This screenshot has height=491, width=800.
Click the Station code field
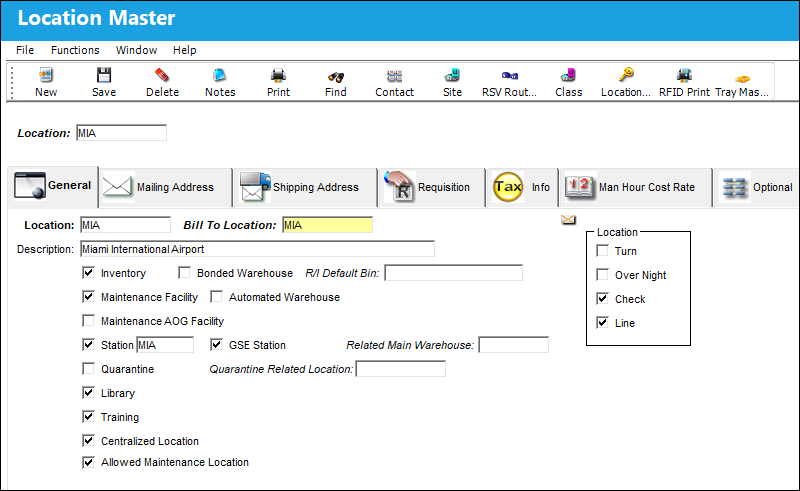[x=165, y=345]
